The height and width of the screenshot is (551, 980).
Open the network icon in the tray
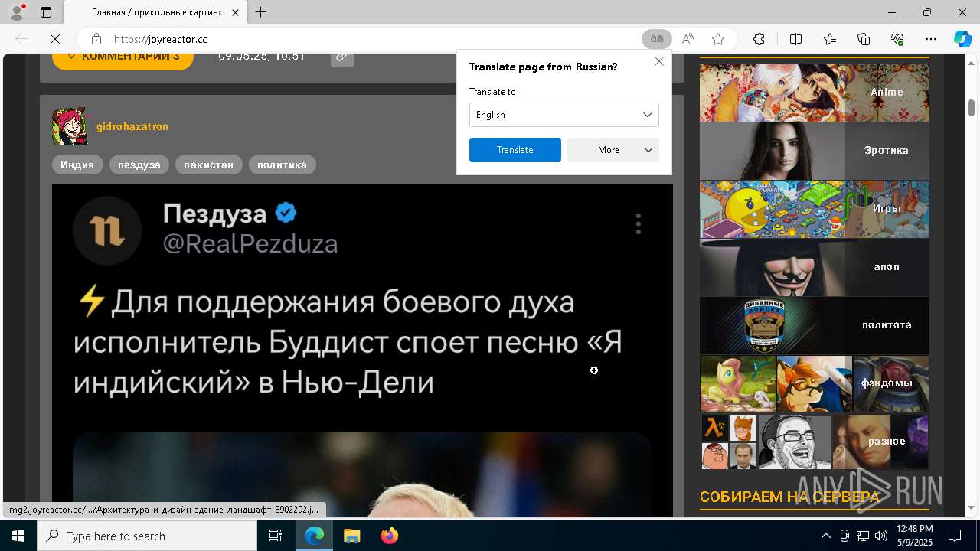click(x=862, y=536)
